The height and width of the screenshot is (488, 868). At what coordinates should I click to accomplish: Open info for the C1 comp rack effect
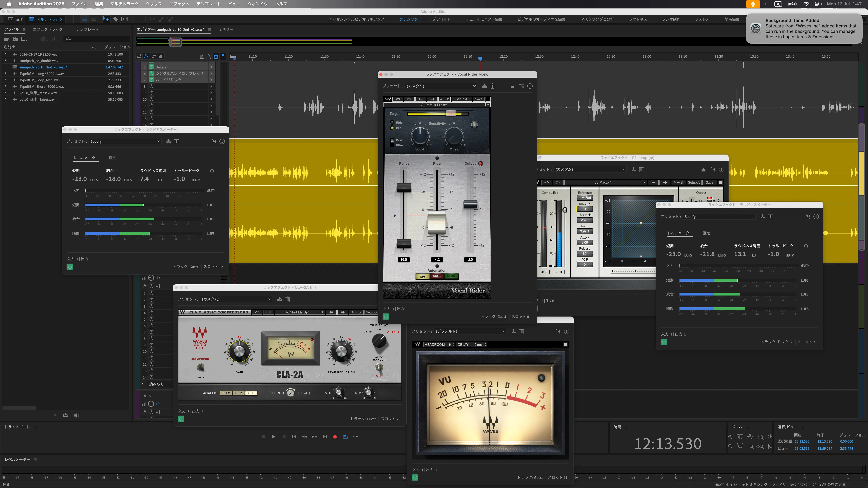click(721, 169)
